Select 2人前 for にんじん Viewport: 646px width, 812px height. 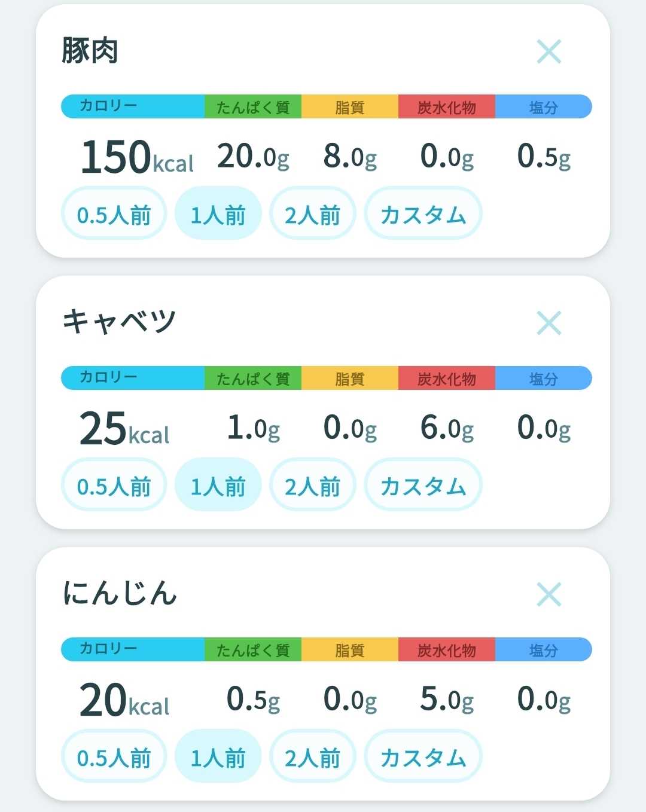[x=312, y=756]
